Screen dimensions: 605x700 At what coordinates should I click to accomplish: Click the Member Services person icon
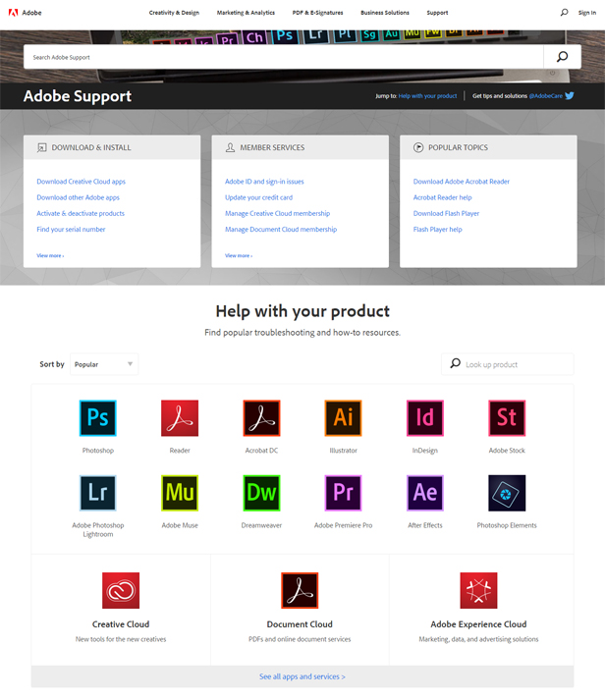(230, 148)
